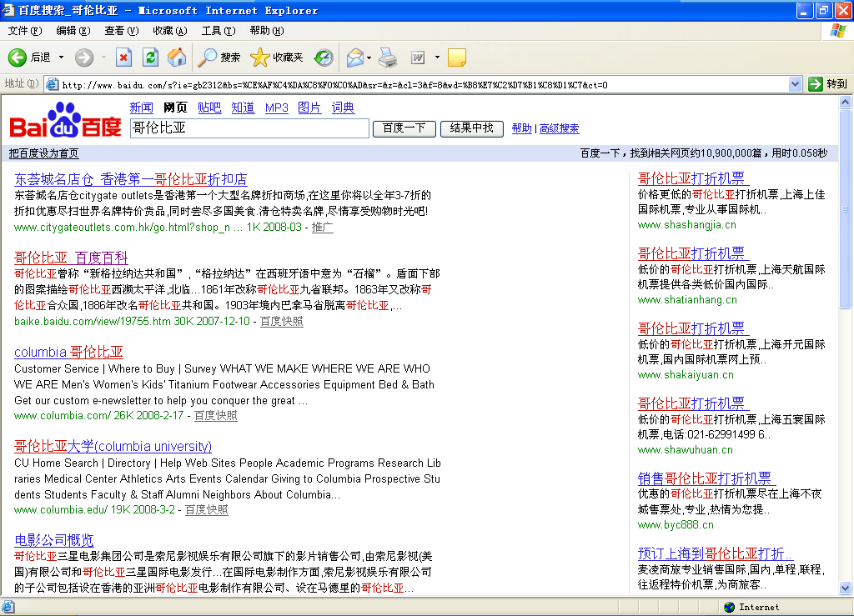The width and height of the screenshot is (854, 616).
Task: Open the 帮助 link beside search buttons
Action: point(522,128)
